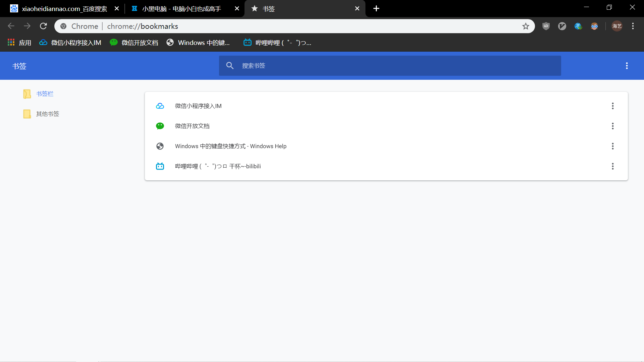644x362 pixels.
Task: Open the bookmark manager organize menu
Action: click(x=627, y=66)
